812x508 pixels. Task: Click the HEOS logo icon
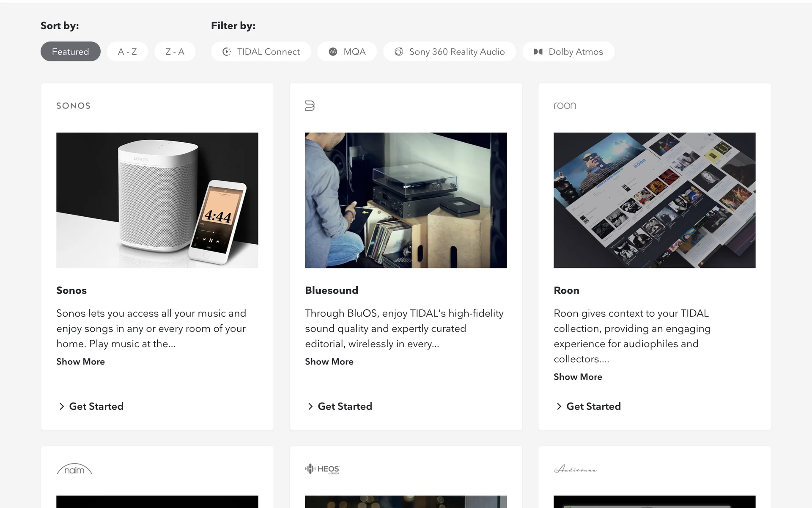[x=322, y=469]
